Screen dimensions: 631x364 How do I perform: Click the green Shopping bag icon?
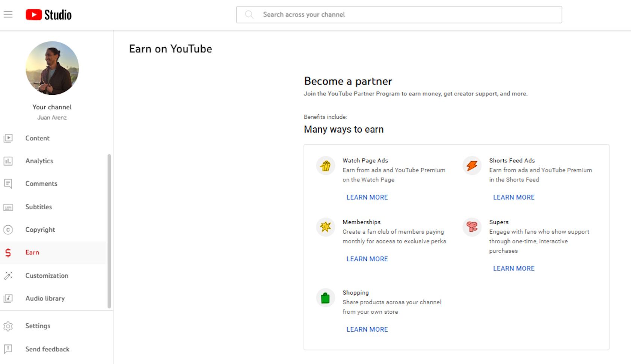click(x=325, y=298)
